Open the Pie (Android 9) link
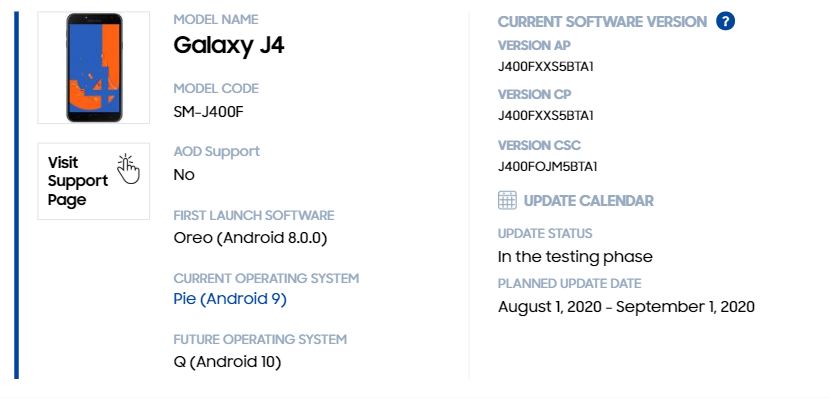Image resolution: width=830 pixels, height=398 pixels. 230,300
